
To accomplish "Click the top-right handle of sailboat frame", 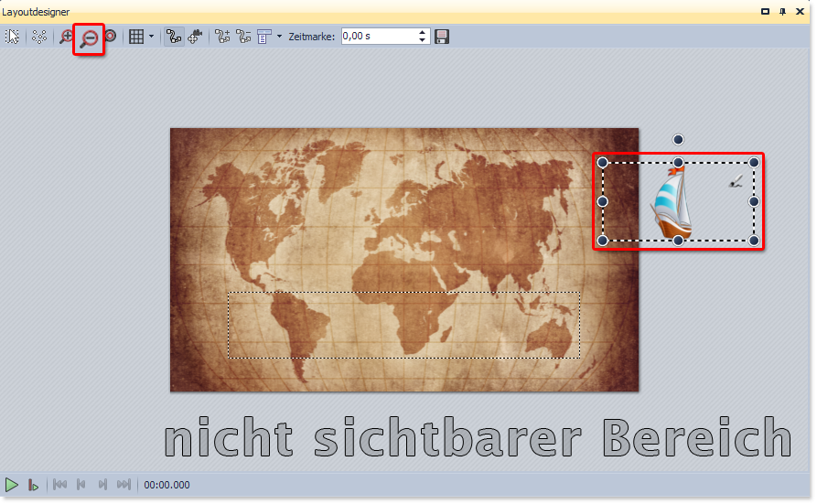I will tap(754, 163).
